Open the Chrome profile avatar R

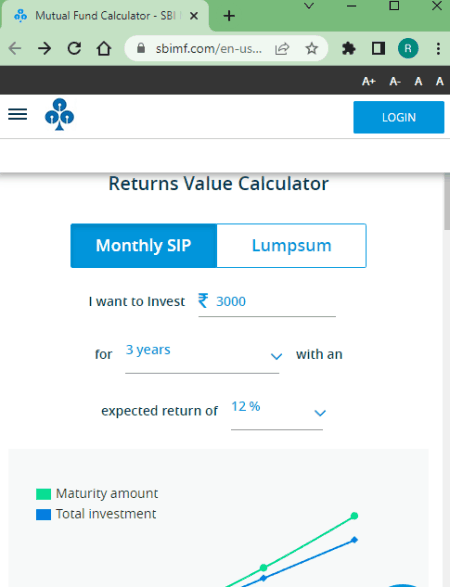pyautogui.click(x=408, y=48)
